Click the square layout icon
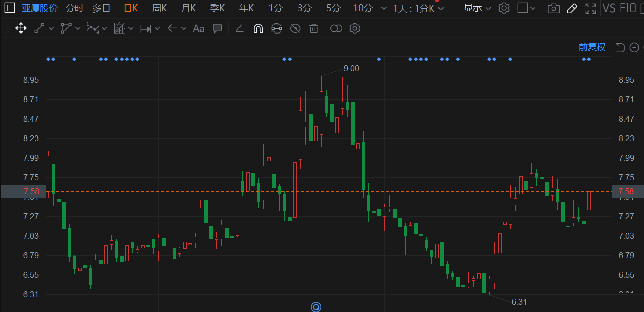The height and width of the screenshot is (312, 644). tap(522, 8)
